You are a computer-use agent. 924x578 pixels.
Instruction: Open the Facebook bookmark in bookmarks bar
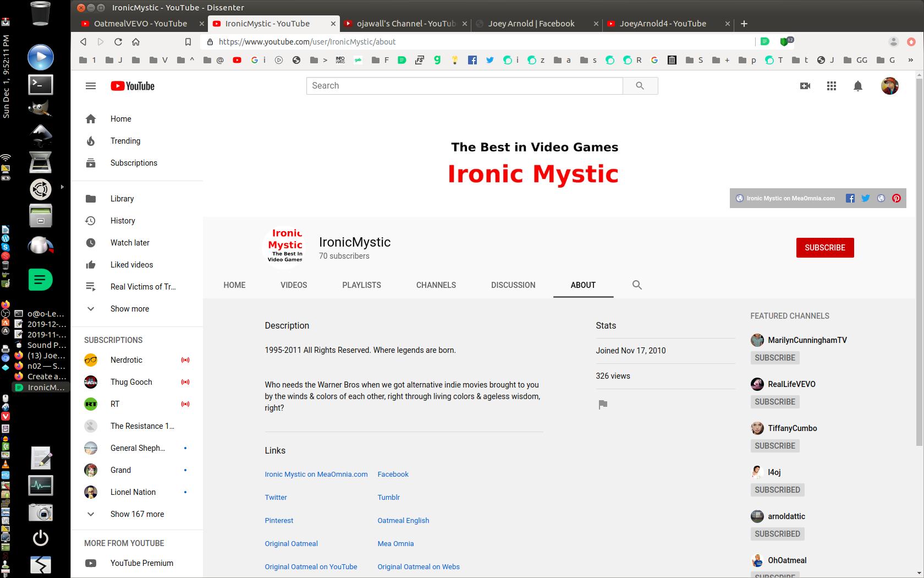[472, 60]
